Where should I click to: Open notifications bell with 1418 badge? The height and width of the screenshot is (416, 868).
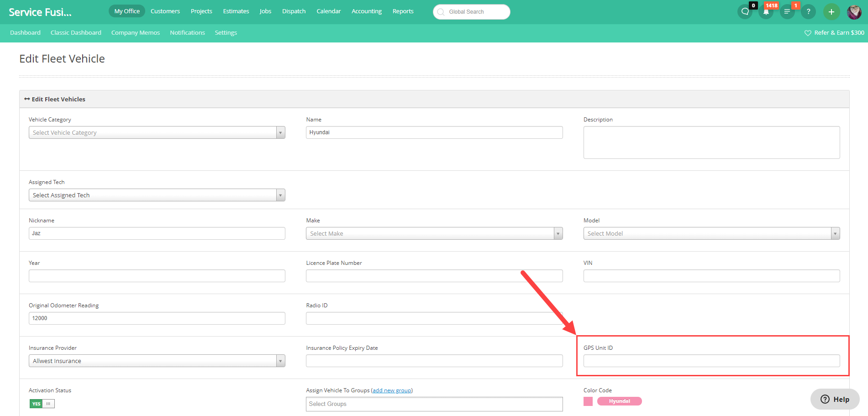766,12
